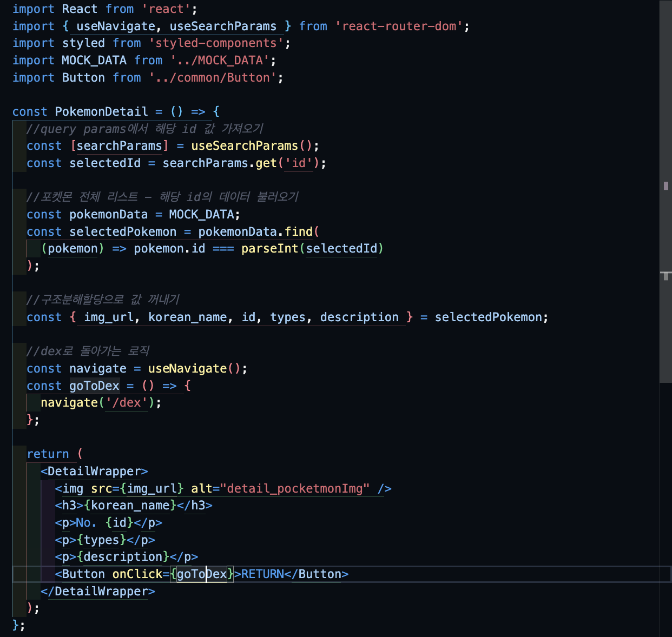The image size is (672, 637).
Task: Click the img src={img_url} attribute
Action: [x=137, y=489]
